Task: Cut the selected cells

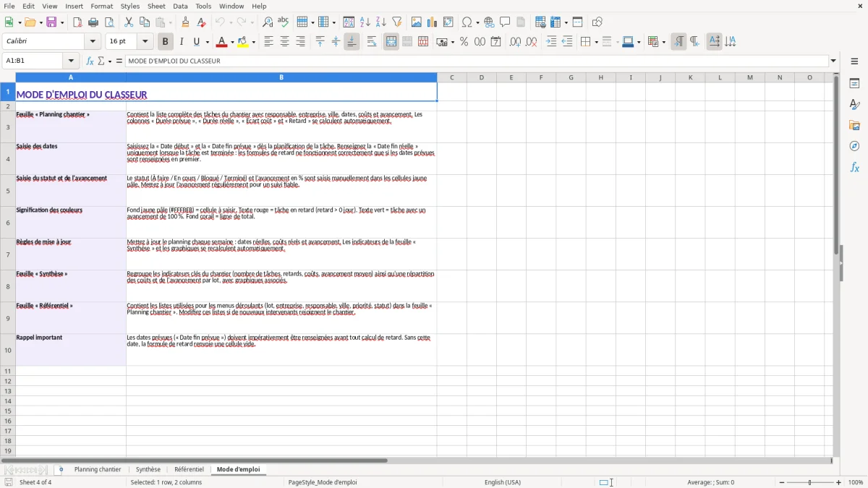Action: point(129,22)
